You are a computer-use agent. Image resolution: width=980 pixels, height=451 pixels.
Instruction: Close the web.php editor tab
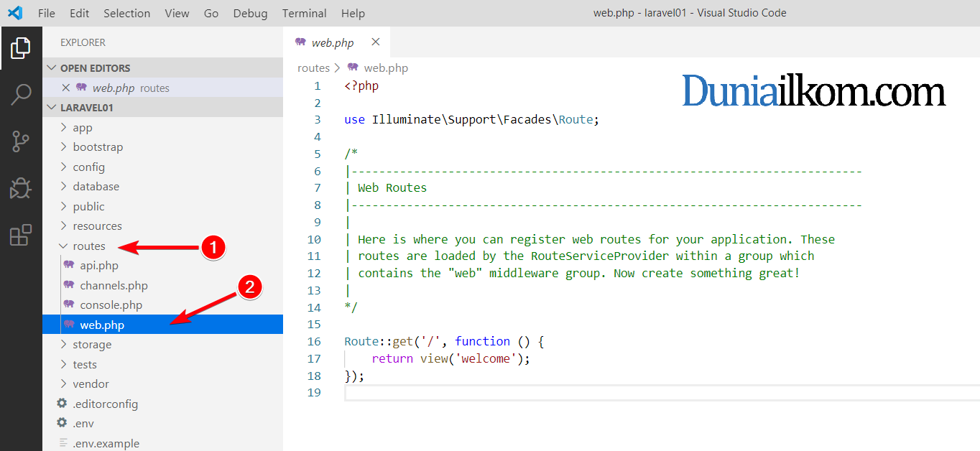[375, 42]
